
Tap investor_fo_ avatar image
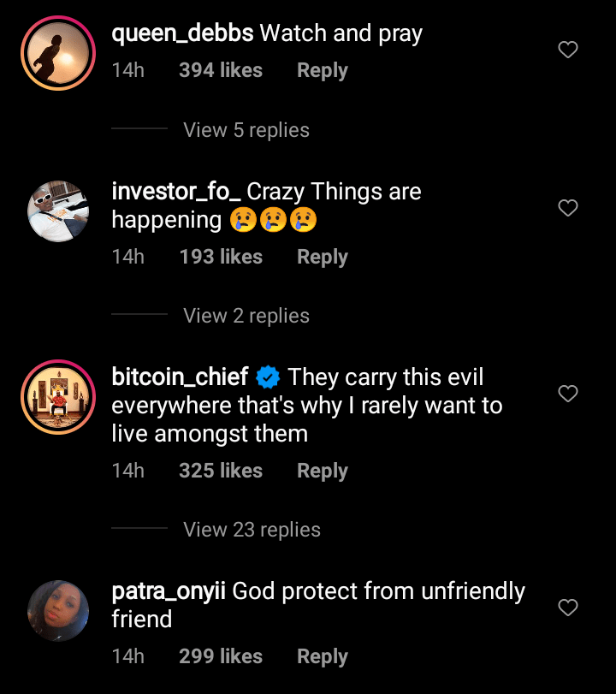click(x=59, y=212)
